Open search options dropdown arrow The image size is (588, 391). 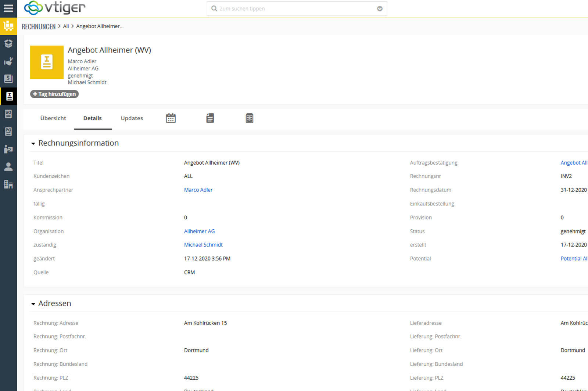[x=380, y=9]
